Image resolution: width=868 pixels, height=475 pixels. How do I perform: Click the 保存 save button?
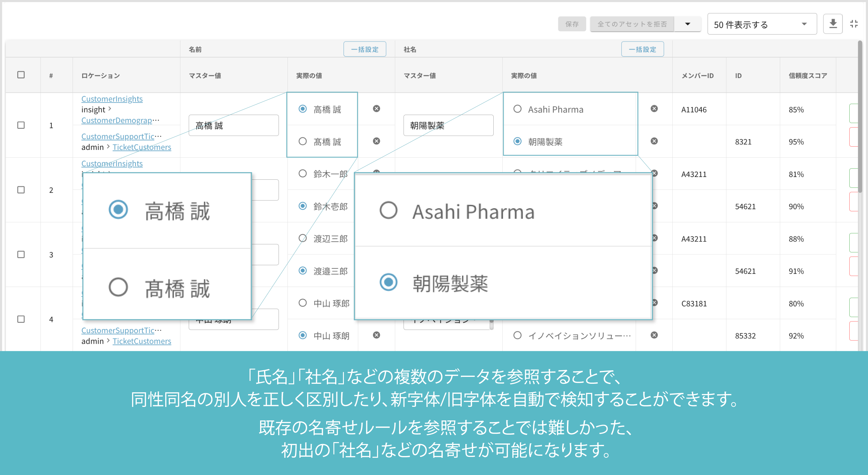coord(572,23)
